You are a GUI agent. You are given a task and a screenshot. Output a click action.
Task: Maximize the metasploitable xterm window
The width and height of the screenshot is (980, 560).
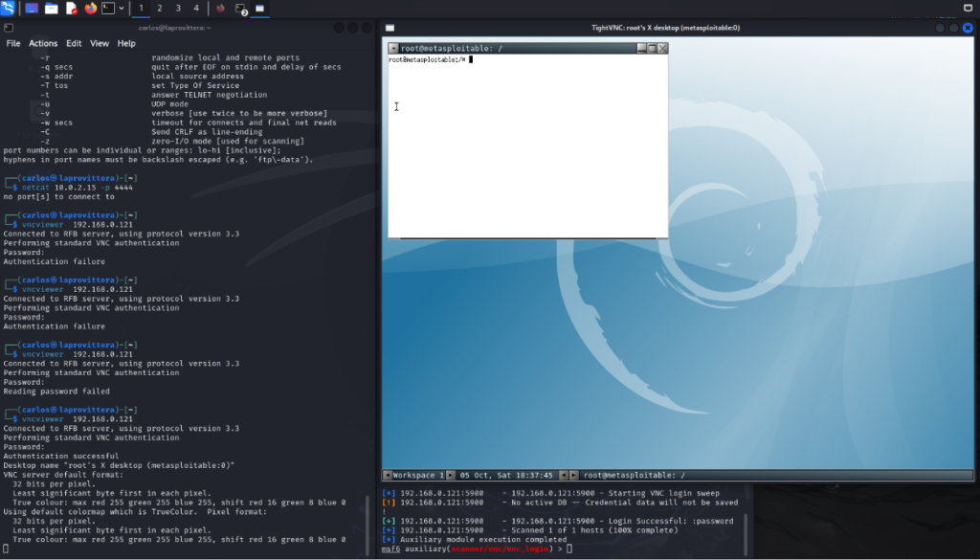(x=652, y=48)
